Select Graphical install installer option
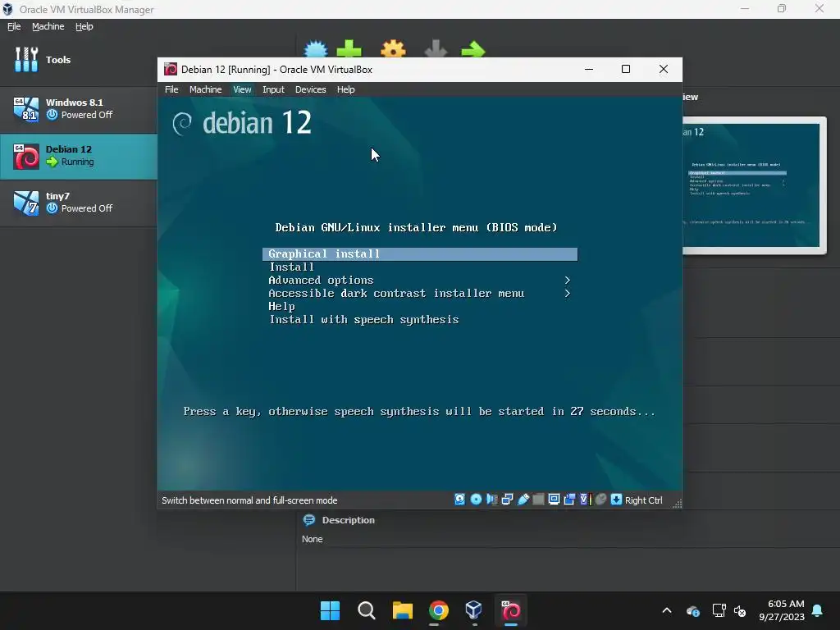This screenshot has height=630, width=840. tap(420, 254)
